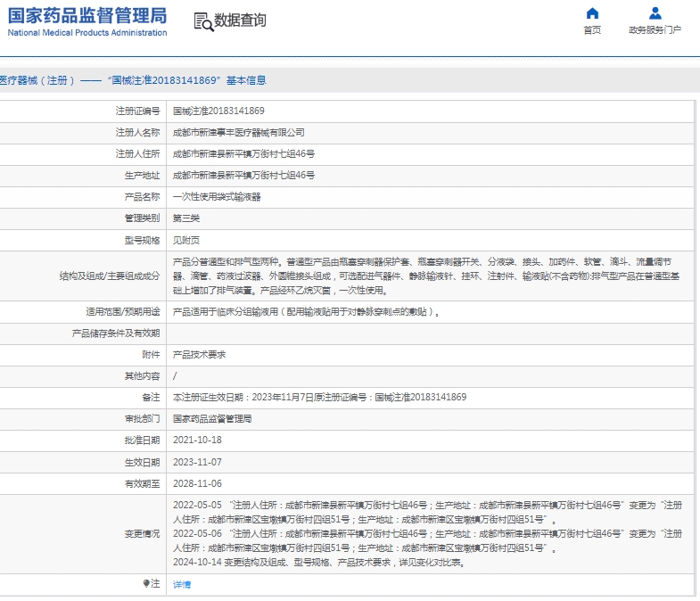Click the 产品名称 label

pos(142,196)
